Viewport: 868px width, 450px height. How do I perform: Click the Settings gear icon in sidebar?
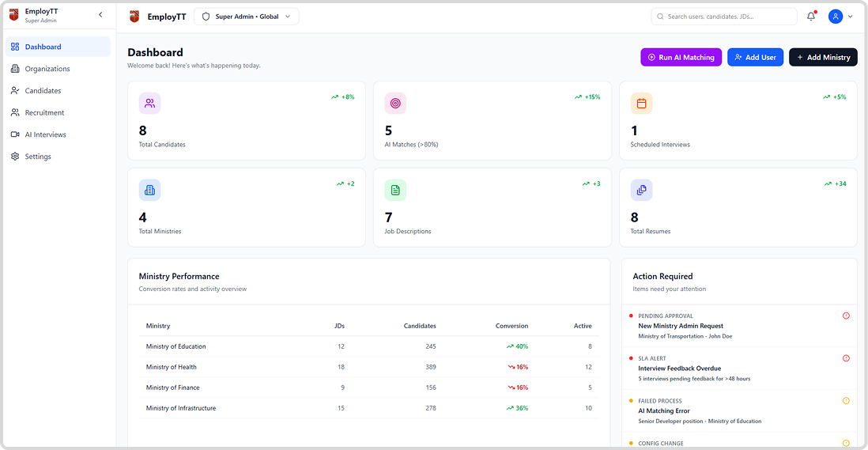click(15, 157)
